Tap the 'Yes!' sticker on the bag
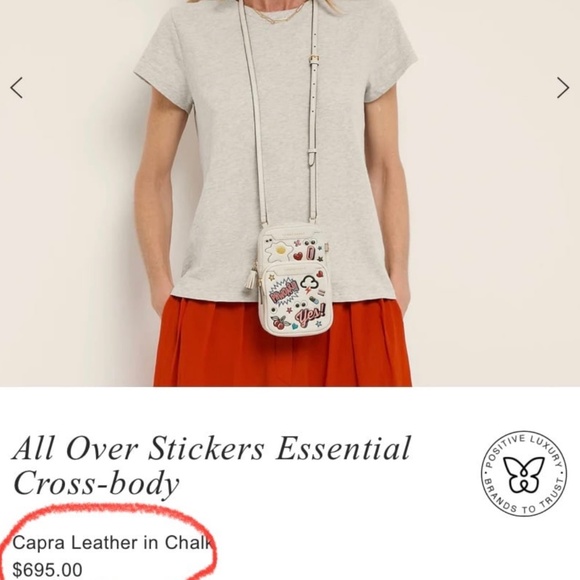This screenshot has height=580, width=580. click(x=310, y=315)
